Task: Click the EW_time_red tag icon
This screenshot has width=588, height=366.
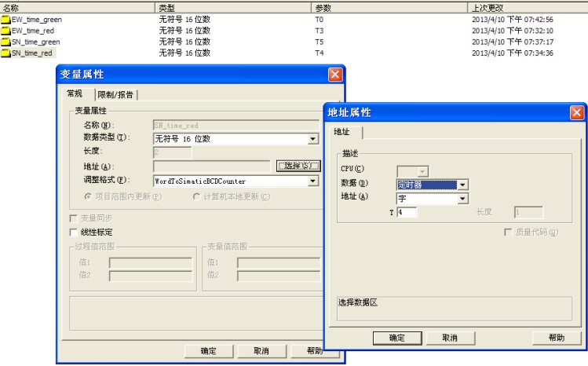Action: pyautogui.click(x=5, y=31)
